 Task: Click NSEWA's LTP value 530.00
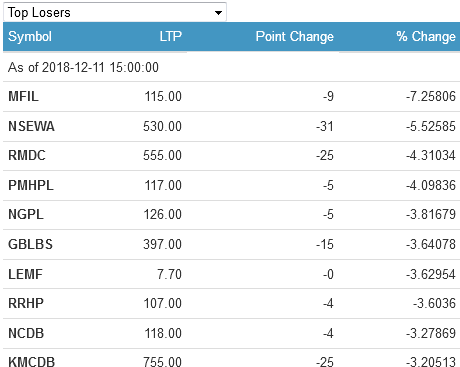click(162, 126)
